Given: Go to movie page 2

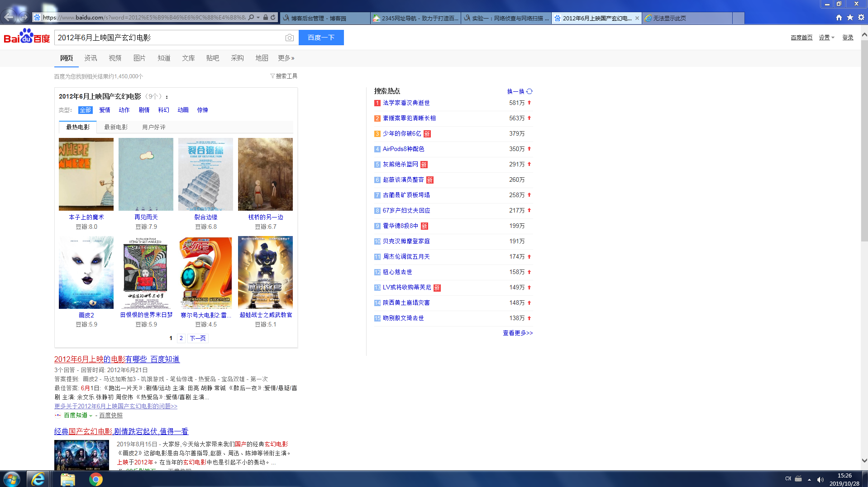Looking at the screenshot, I should click(x=181, y=338).
